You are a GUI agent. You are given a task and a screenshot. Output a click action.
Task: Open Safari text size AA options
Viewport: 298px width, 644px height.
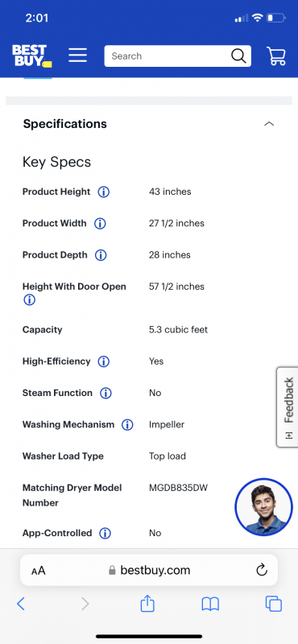(38, 571)
